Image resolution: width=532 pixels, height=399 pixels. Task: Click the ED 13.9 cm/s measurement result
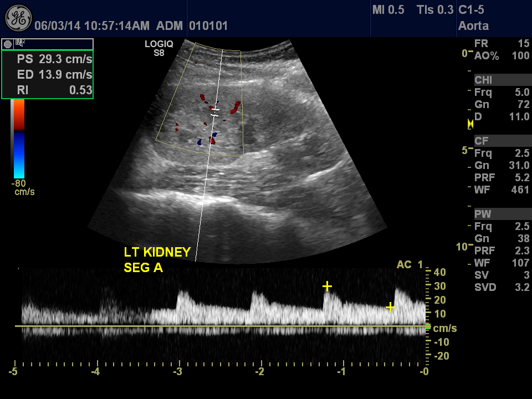[54, 74]
